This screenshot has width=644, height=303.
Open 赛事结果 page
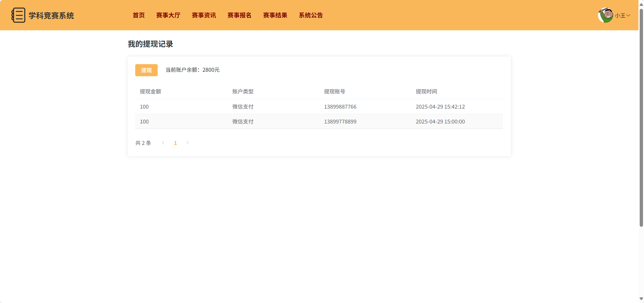(x=275, y=15)
